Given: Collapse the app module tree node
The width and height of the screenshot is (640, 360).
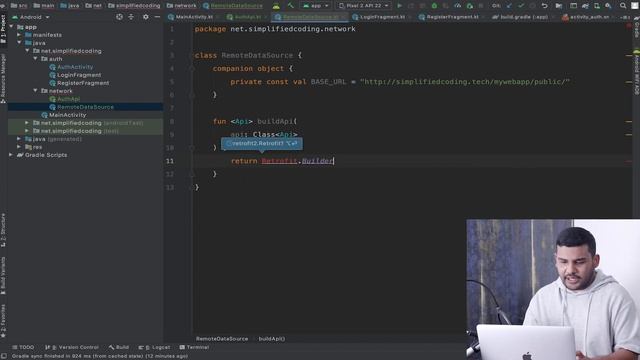Looking at the screenshot, I should pos(11,27).
